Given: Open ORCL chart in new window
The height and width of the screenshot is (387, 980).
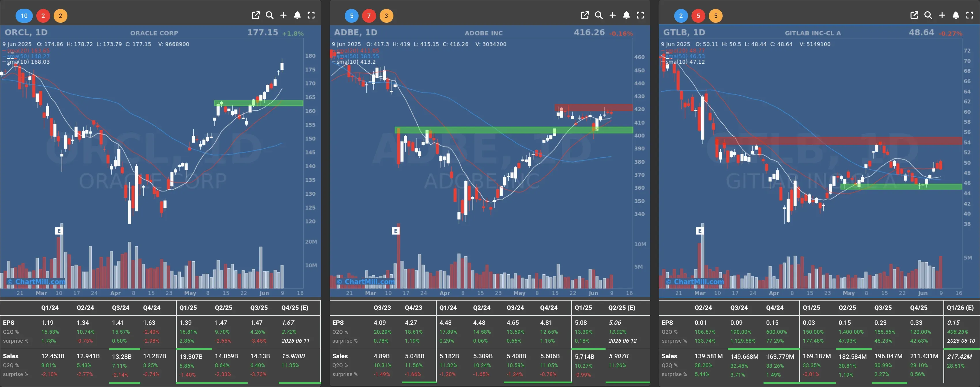Looking at the screenshot, I should pyautogui.click(x=256, y=15).
